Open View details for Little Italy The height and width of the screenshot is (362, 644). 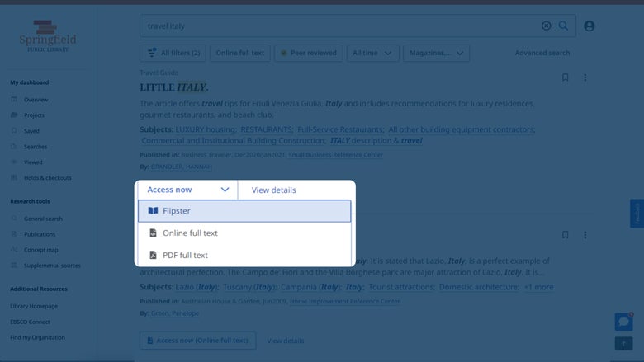pyautogui.click(x=273, y=190)
